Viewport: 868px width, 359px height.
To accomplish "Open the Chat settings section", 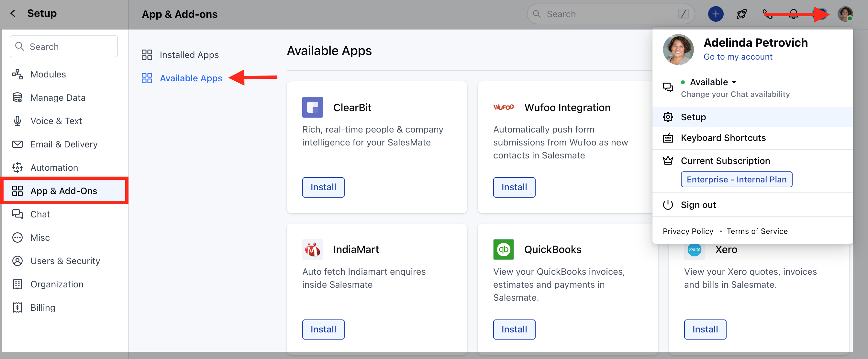I will pyautogui.click(x=39, y=214).
